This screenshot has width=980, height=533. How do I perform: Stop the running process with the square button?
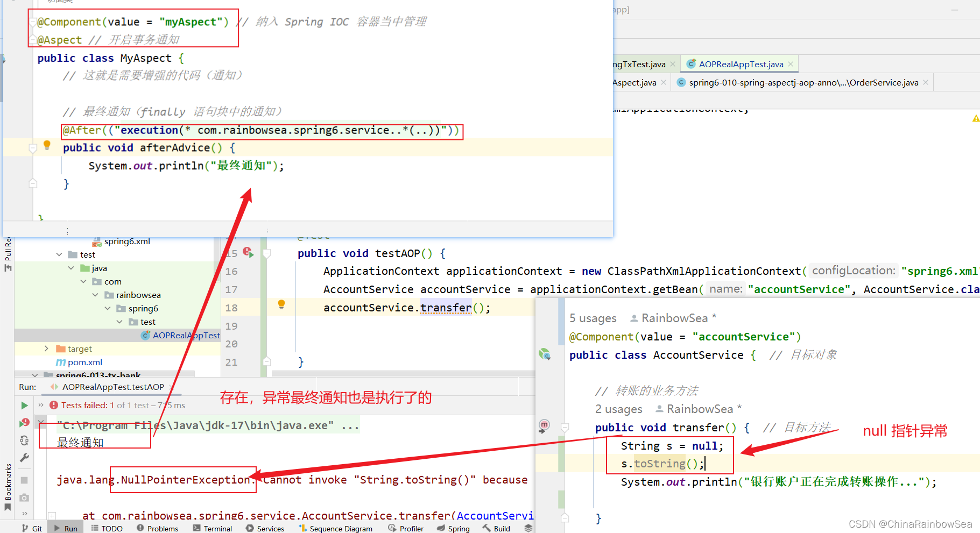24,480
